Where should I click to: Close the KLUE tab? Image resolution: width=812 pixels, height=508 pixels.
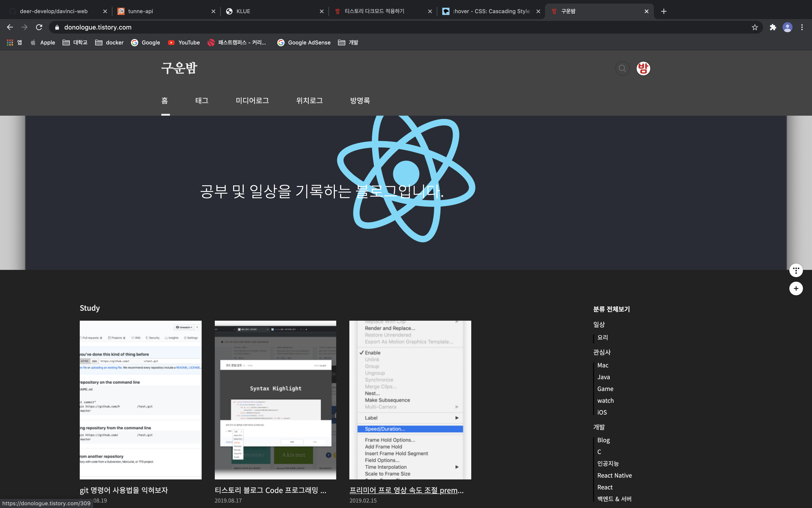tap(321, 11)
